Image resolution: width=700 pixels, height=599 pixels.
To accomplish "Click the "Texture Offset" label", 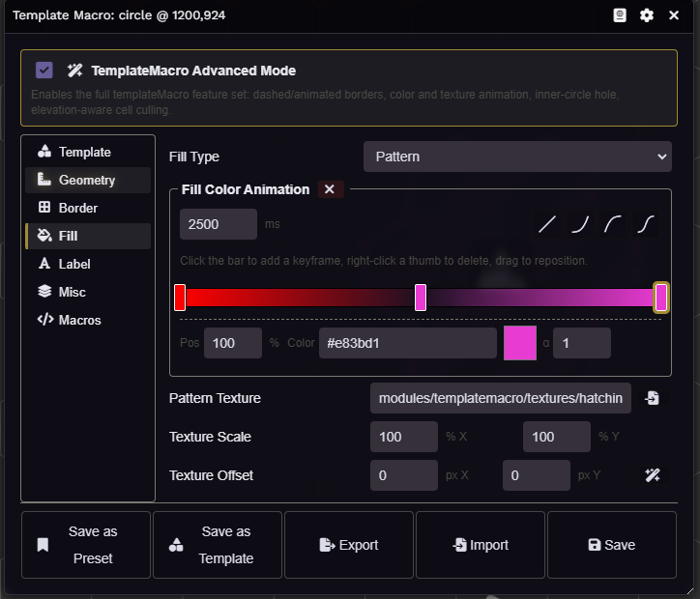I will tap(211, 475).
